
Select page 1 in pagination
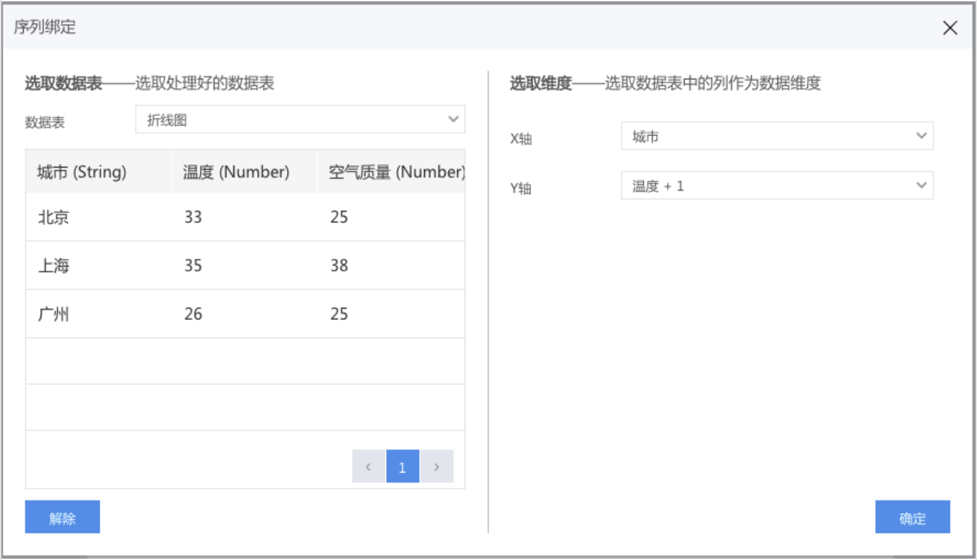tap(402, 466)
